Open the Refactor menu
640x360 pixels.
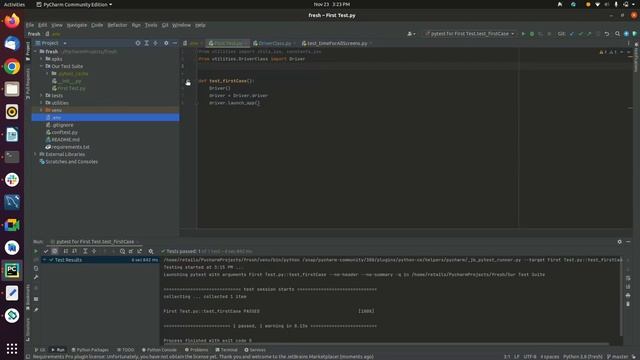117,25
